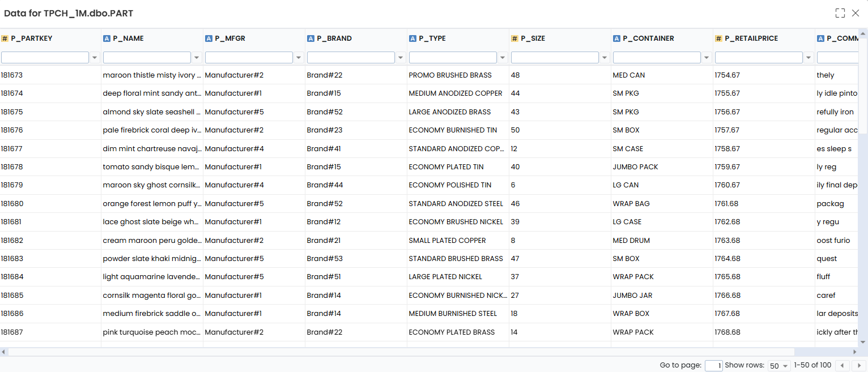Click the up arrow of vertical scrollbar
This screenshot has width=868, height=372.
pyautogui.click(x=863, y=34)
